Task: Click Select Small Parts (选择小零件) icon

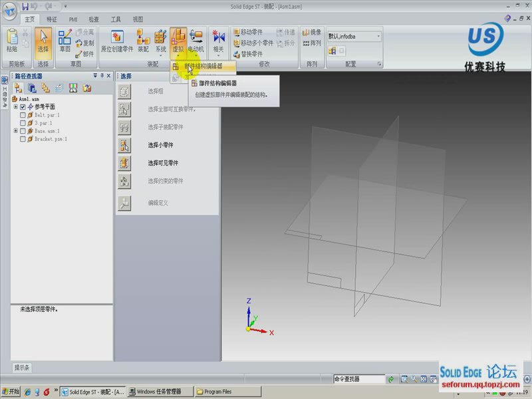Action: (x=124, y=145)
